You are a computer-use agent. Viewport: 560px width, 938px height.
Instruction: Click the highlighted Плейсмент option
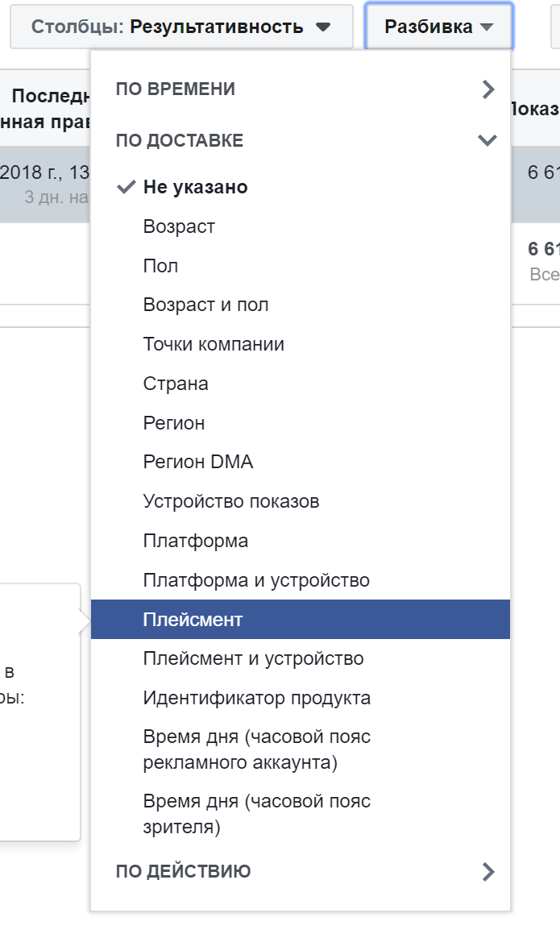click(x=193, y=620)
